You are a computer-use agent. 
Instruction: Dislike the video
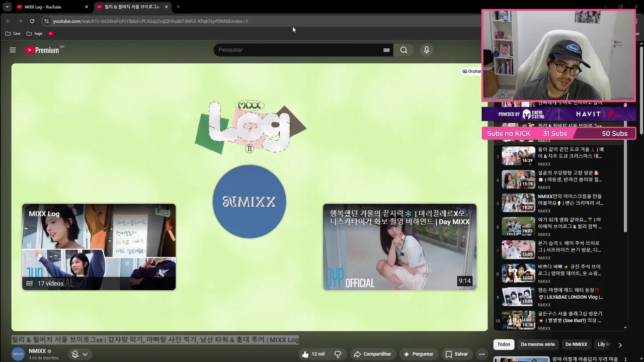[x=338, y=354]
